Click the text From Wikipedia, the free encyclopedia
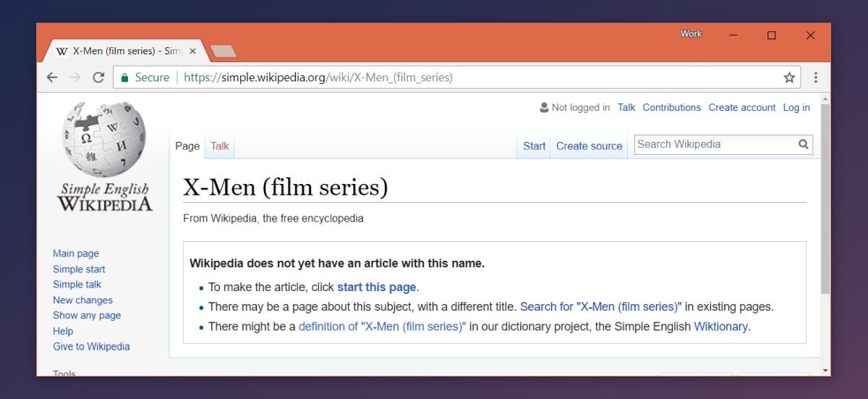 coord(273,218)
